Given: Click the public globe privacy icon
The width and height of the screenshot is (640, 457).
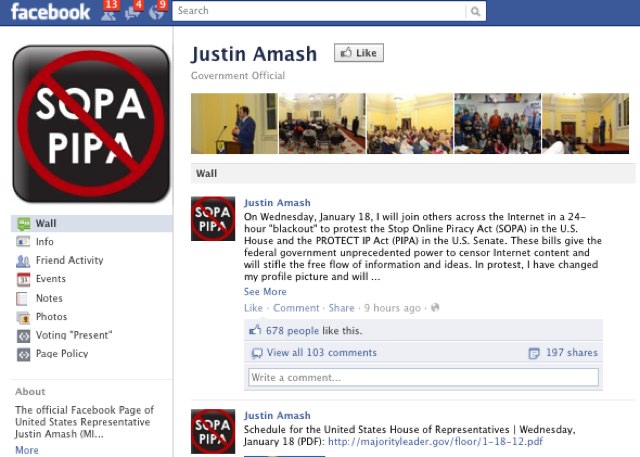Looking at the screenshot, I should pos(435,308).
